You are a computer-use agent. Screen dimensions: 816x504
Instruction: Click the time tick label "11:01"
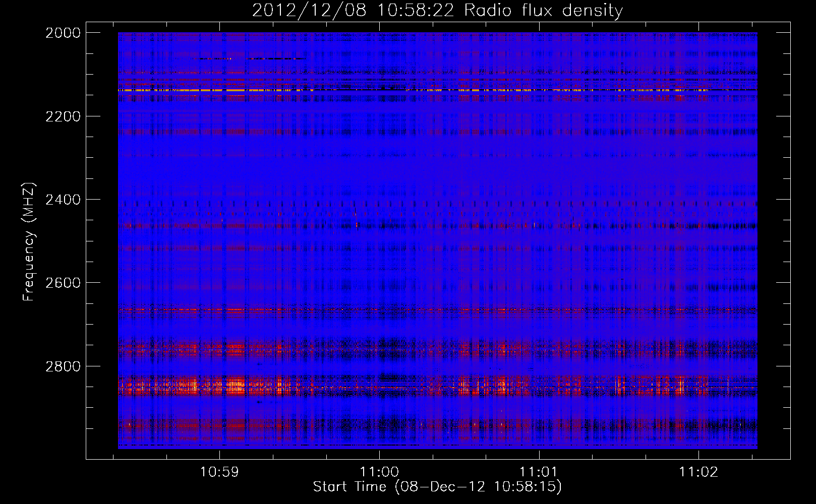tap(539, 472)
